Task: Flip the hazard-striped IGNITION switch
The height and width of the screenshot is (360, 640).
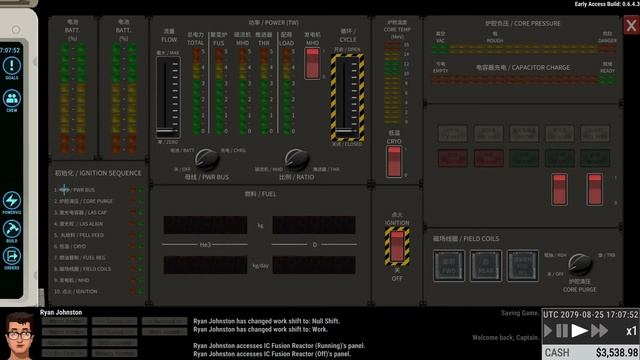Action: (x=397, y=246)
